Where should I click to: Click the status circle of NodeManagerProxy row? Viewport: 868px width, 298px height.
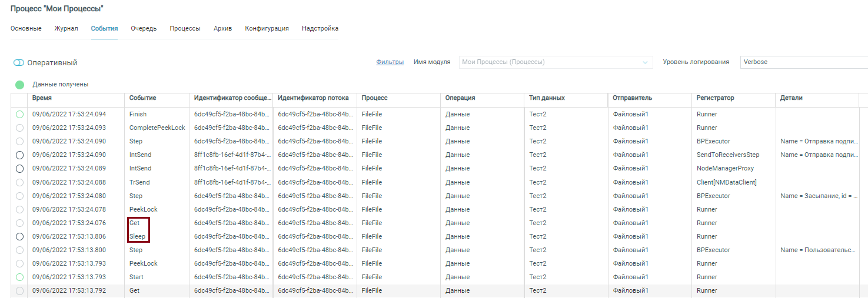click(19, 169)
